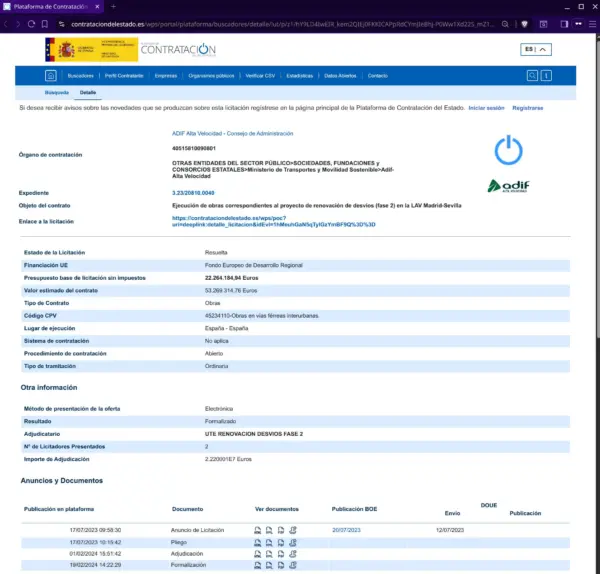Go to the portal home icon
Viewport: 600px width, 574px height.
[51, 76]
